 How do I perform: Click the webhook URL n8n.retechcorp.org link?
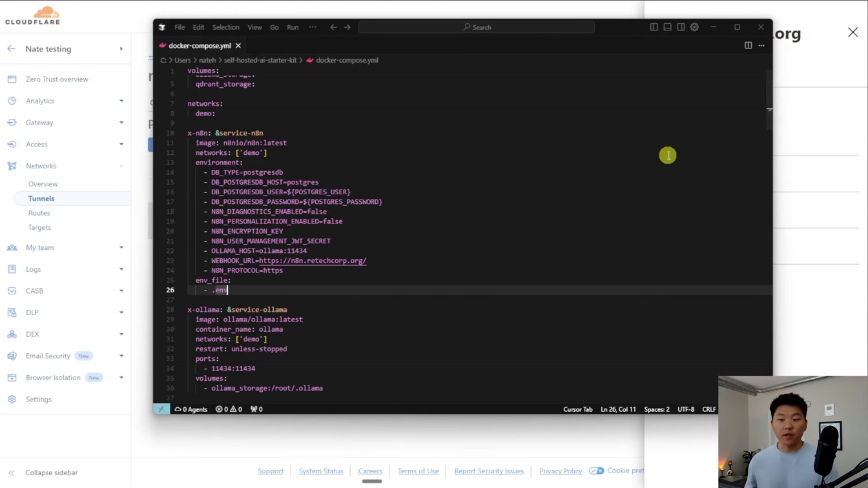click(x=313, y=261)
